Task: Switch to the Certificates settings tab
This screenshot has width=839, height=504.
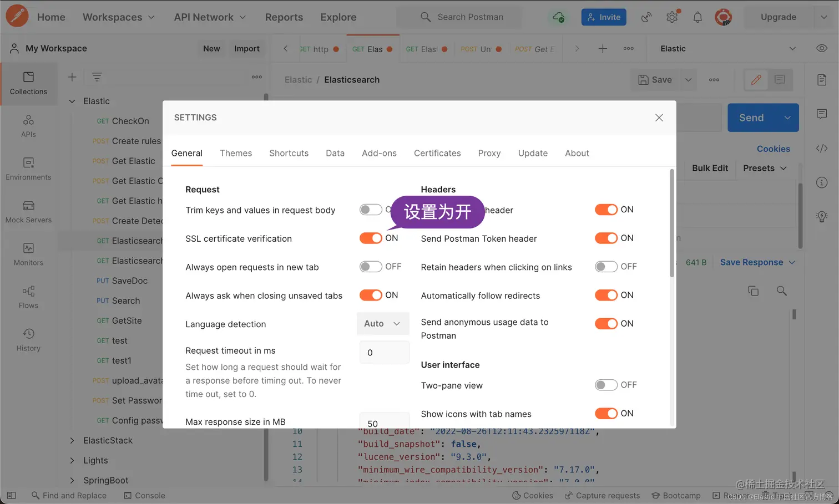Action: 437,153
